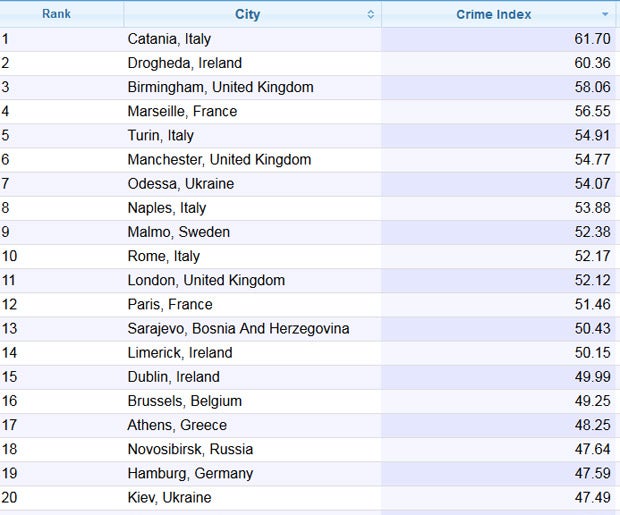The height and width of the screenshot is (515, 620).
Task: Choose Marseille, France city entry
Action: tap(182, 111)
